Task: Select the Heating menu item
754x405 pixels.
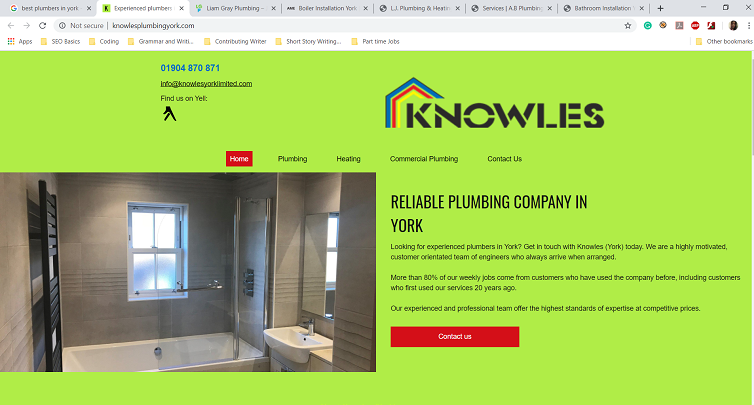Action: point(348,159)
